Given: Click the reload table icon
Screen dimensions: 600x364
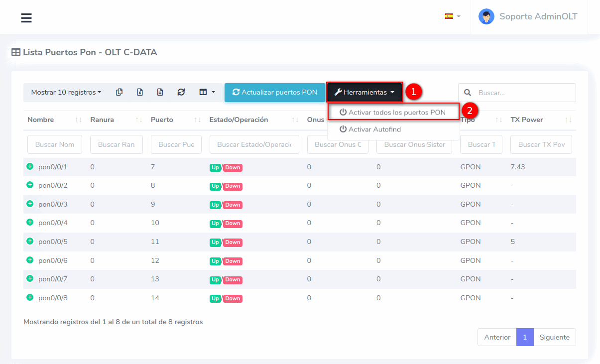Looking at the screenshot, I should point(181,92).
